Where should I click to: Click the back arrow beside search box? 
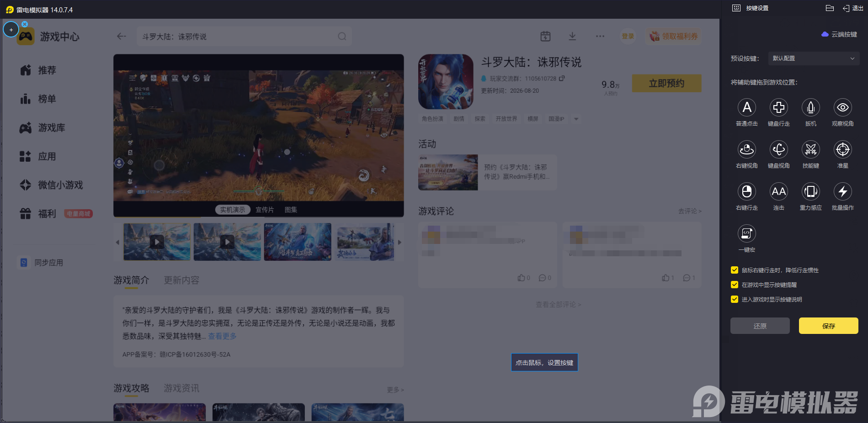tap(121, 36)
